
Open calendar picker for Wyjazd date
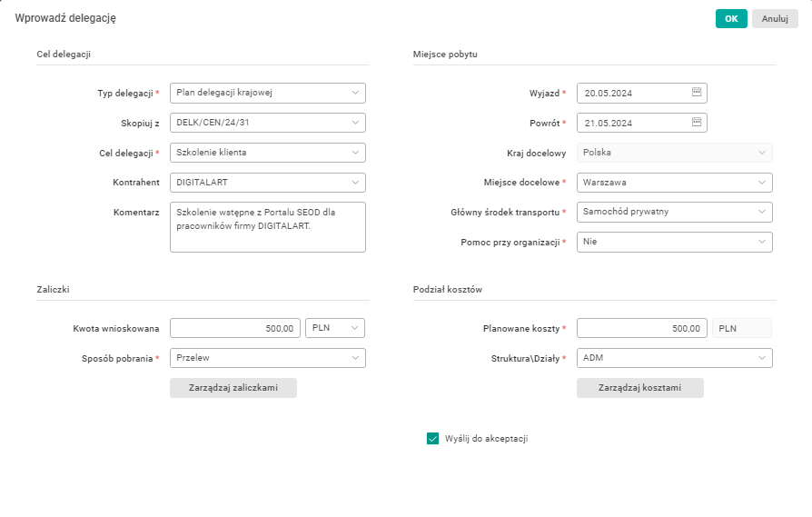pos(697,93)
